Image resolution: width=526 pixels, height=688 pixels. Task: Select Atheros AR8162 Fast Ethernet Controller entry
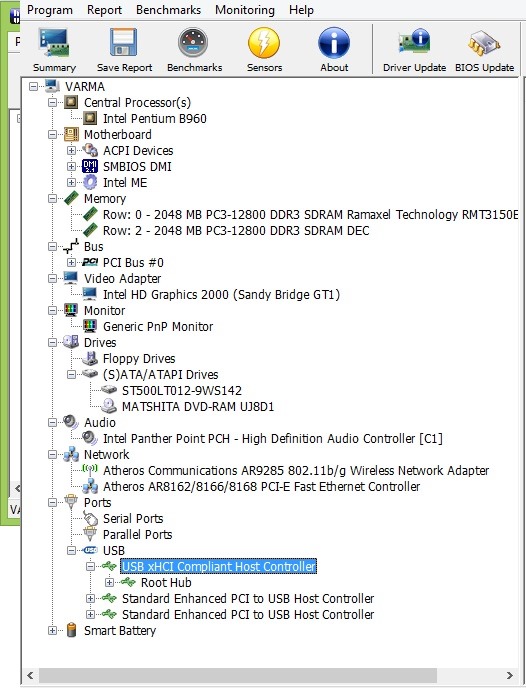[x=261, y=486]
